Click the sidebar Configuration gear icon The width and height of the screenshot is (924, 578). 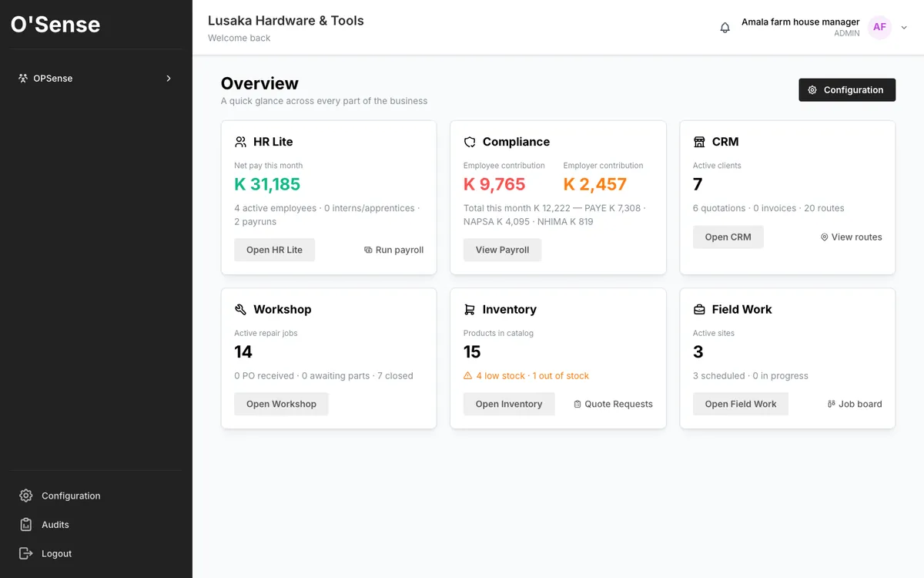tap(26, 496)
